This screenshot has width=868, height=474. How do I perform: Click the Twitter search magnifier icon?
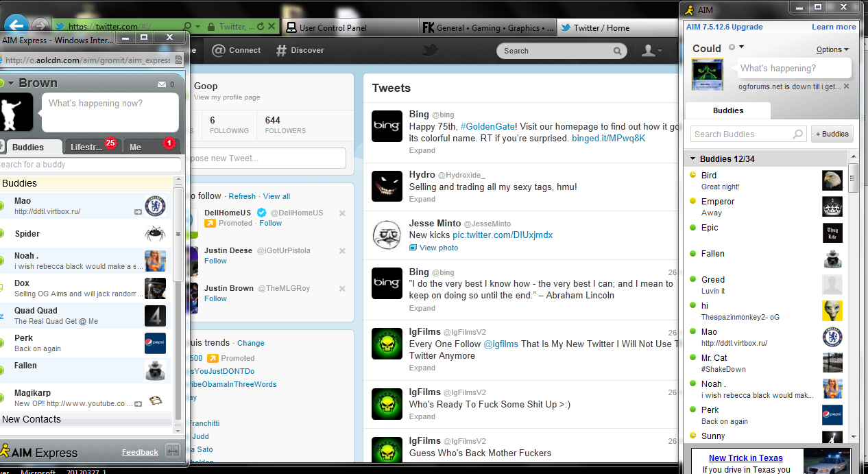(x=618, y=51)
